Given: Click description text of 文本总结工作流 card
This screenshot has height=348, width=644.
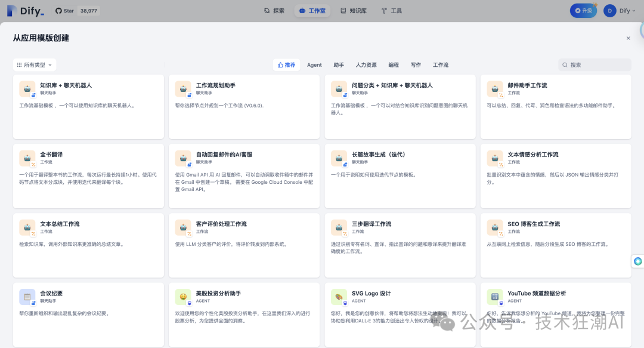Looking at the screenshot, I should [72, 244].
